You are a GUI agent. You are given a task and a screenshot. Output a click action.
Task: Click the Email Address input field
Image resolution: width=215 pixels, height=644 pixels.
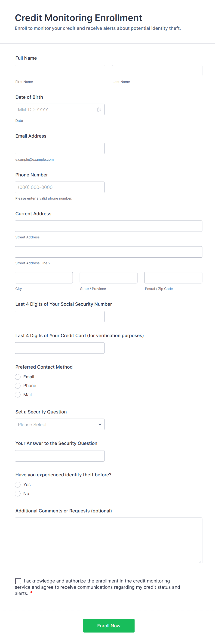click(x=59, y=148)
